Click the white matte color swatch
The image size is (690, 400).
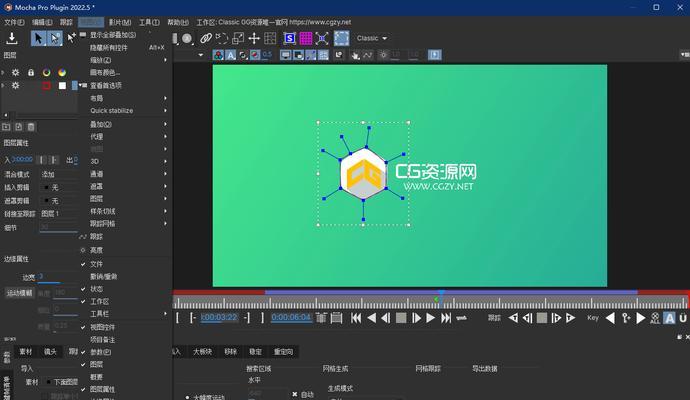(62, 85)
